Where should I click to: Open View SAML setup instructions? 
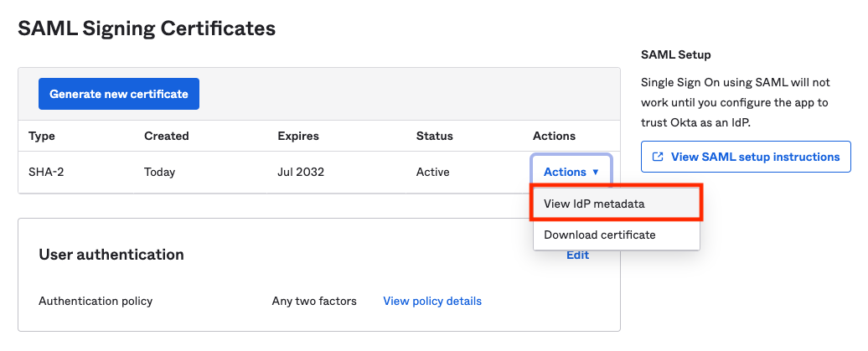(746, 157)
